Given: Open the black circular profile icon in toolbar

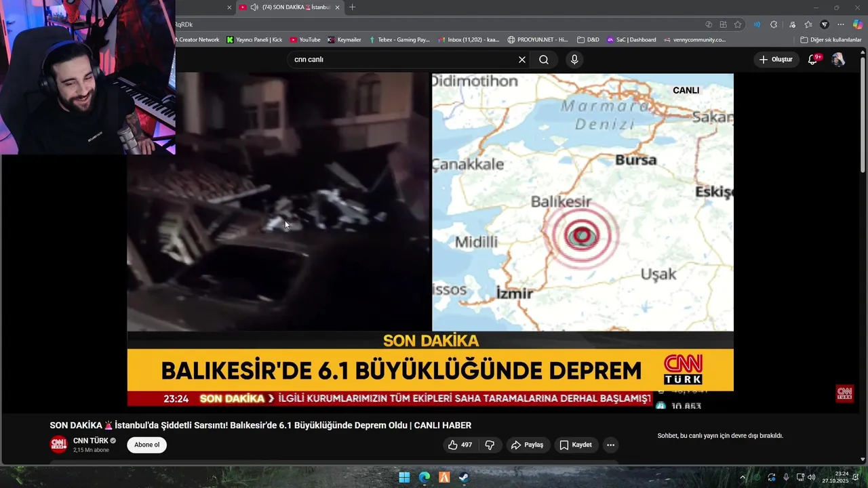Looking at the screenshot, I should [x=825, y=24].
